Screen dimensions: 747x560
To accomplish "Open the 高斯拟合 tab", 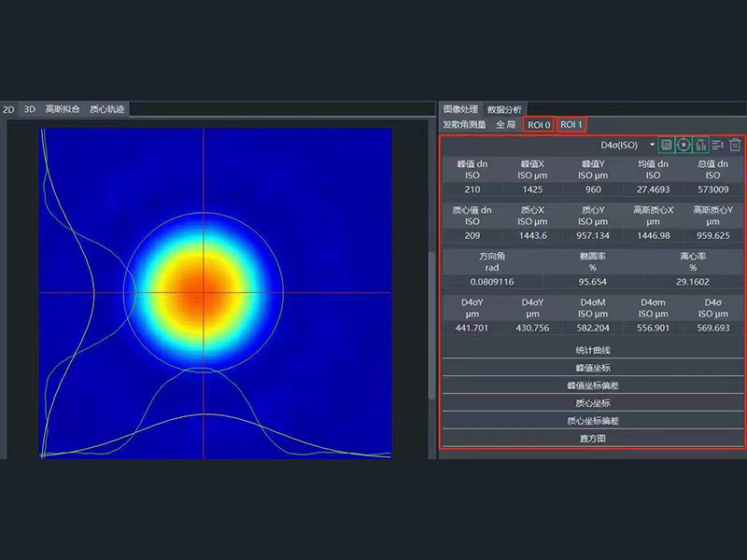I will [63, 109].
